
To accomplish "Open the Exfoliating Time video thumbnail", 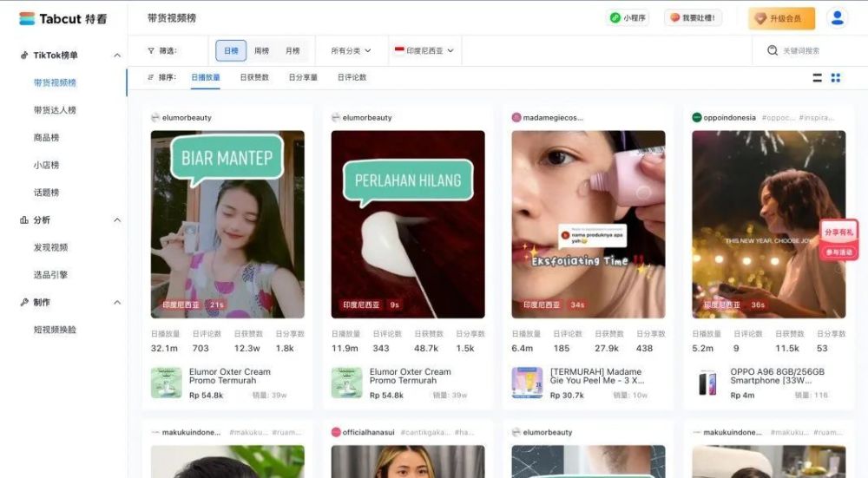I will 589,224.
